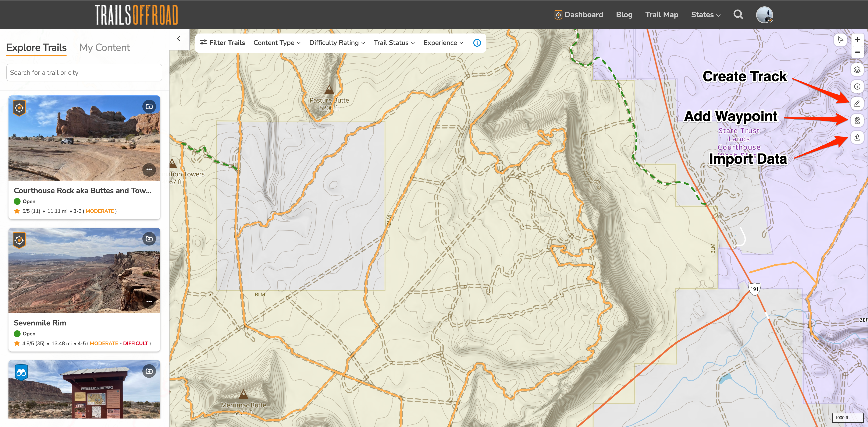Click Sevenmile Rim trail photo
This screenshot has width=868, height=427.
(x=84, y=270)
